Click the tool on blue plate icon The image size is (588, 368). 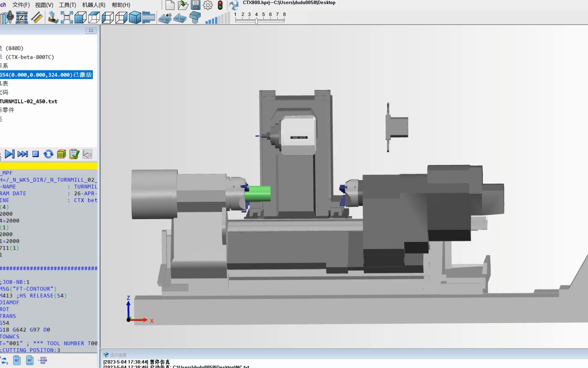[180, 18]
